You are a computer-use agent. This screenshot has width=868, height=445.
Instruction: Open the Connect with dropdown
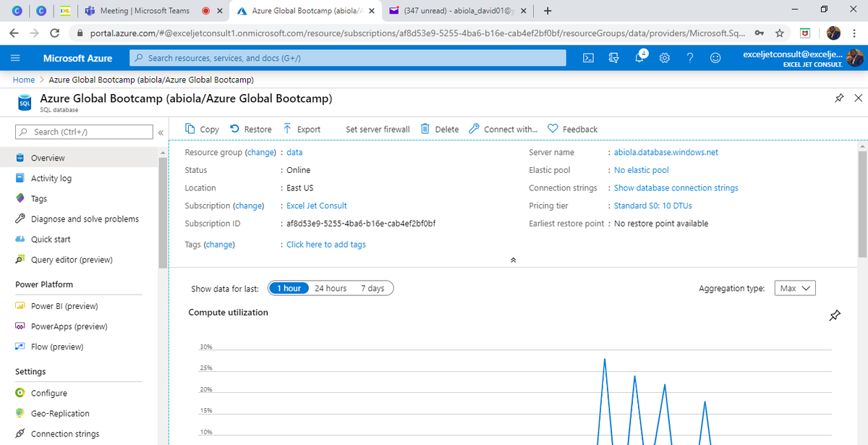pos(503,129)
